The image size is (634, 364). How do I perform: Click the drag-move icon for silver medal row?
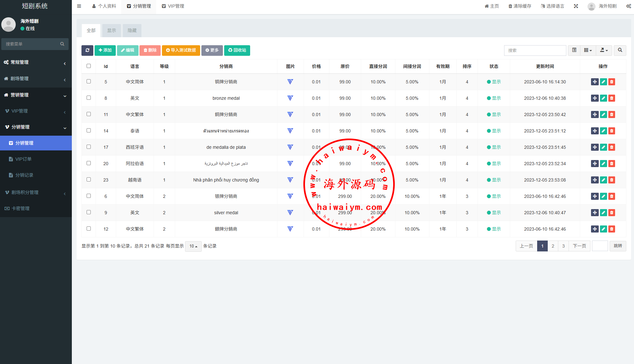click(x=595, y=213)
